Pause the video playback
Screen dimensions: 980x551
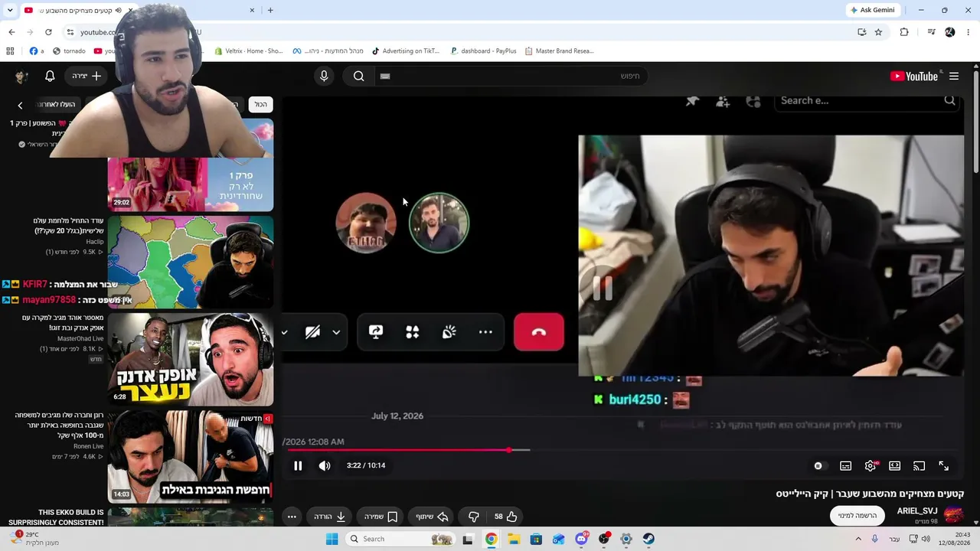(298, 465)
